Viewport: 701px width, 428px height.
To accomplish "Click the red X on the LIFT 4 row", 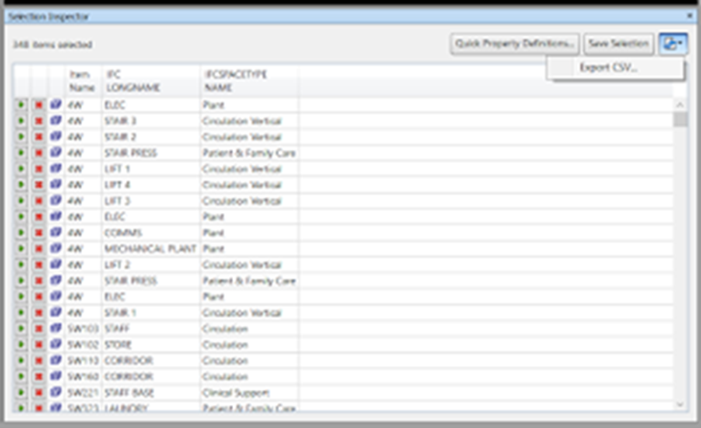I will pyautogui.click(x=39, y=185).
